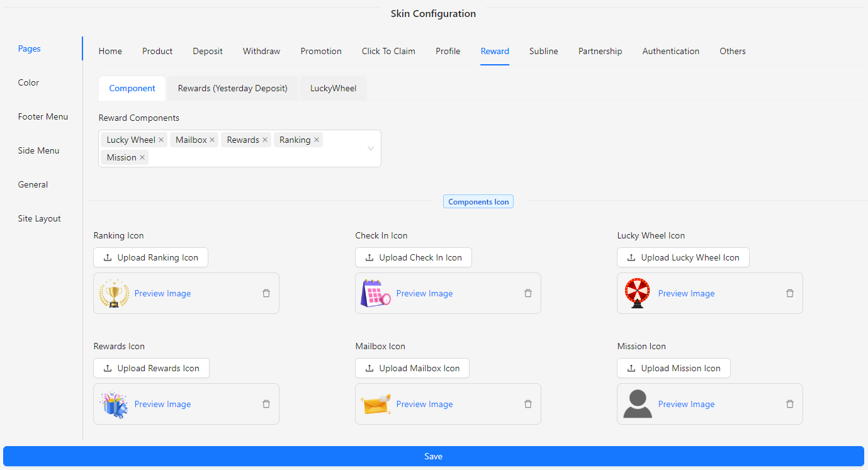The width and height of the screenshot is (868, 470).
Task: Remove the Mailbox tag from components
Action: [212, 140]
